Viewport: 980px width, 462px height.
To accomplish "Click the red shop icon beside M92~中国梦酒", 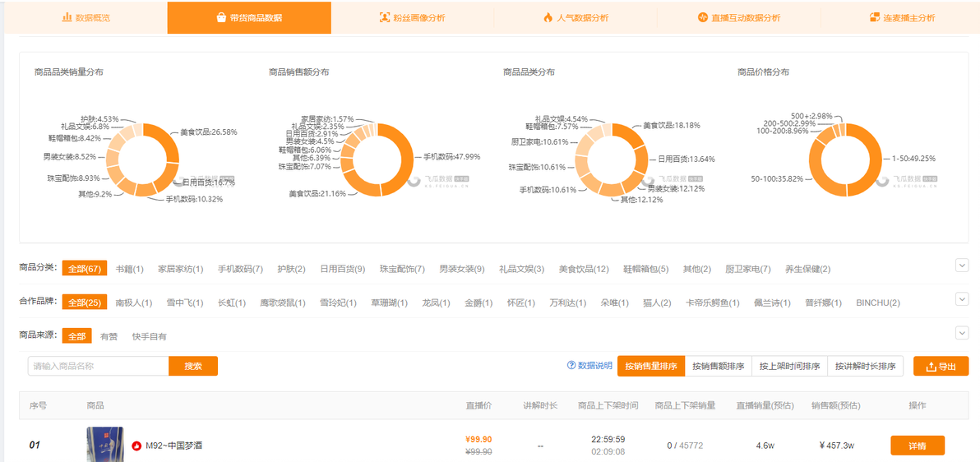I will 136,446.
